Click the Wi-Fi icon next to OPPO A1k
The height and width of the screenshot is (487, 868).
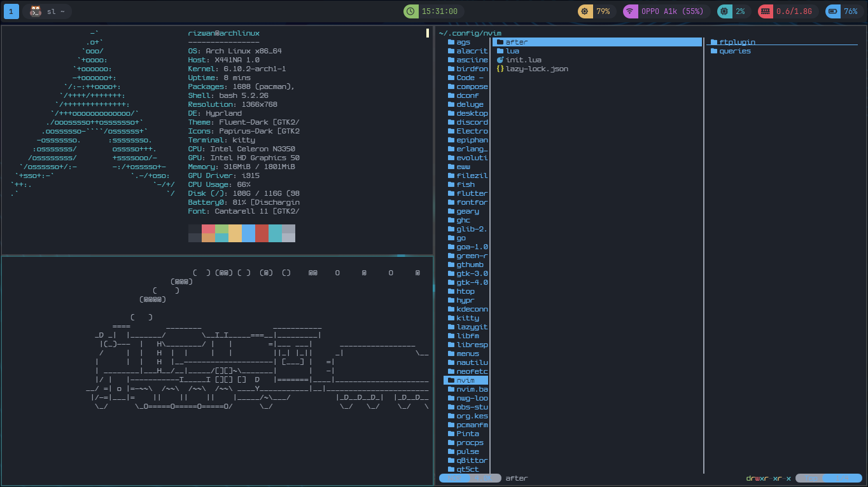click(630, 11)
